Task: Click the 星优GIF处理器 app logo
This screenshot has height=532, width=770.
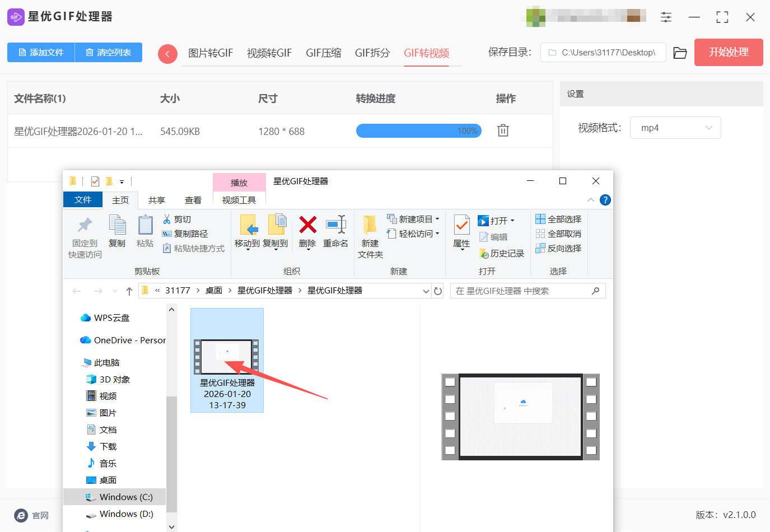Action: click(16, 17)
